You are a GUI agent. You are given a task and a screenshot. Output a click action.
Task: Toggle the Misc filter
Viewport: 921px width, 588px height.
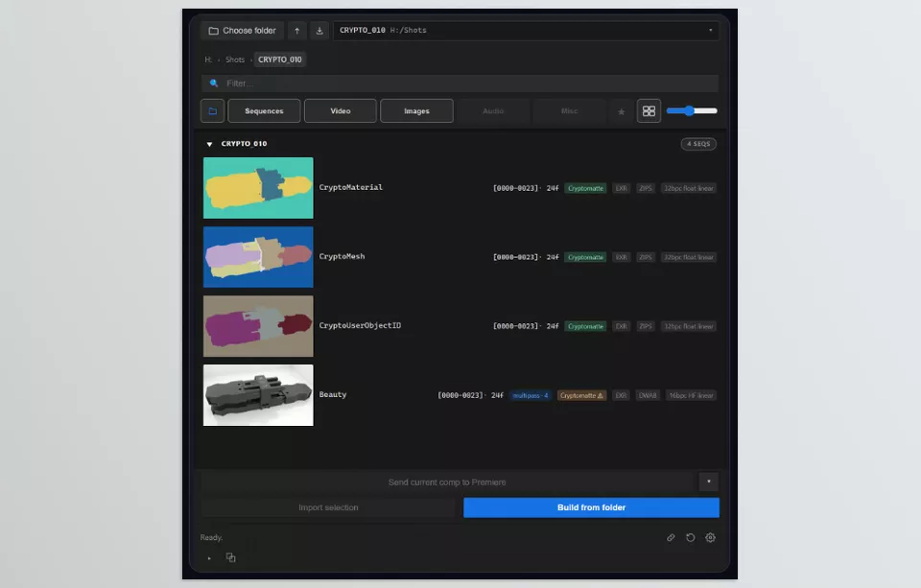click(x=569, y=111)
